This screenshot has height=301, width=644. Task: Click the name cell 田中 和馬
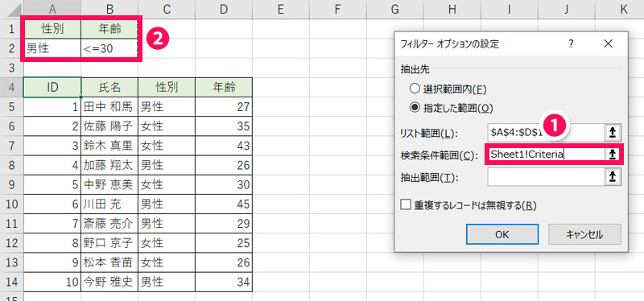pyautogui.click(x=109, y=107)
